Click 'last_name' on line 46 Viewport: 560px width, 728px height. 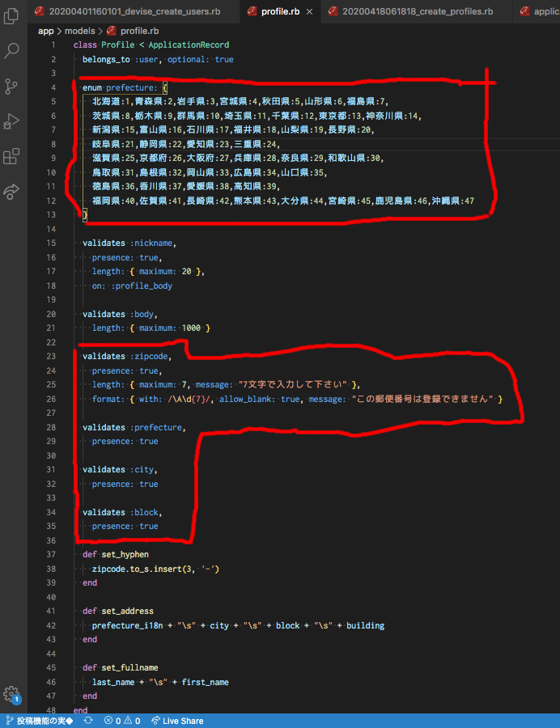[113, 682]
